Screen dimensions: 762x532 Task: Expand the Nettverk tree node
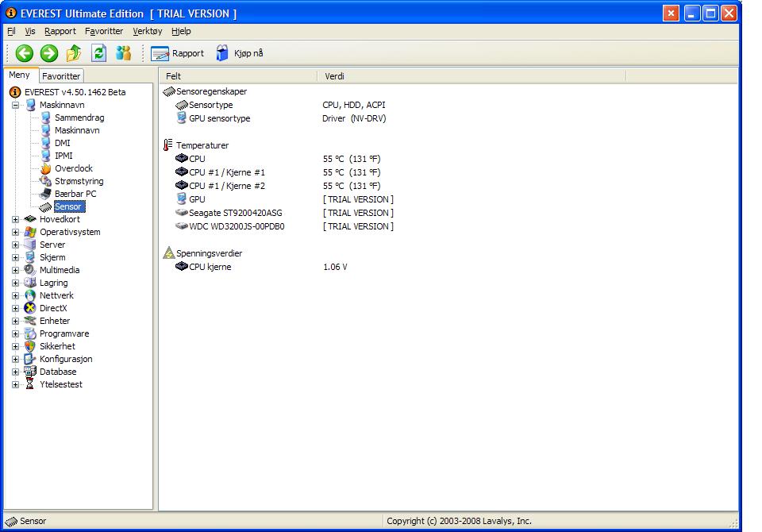tap(16, 295)
